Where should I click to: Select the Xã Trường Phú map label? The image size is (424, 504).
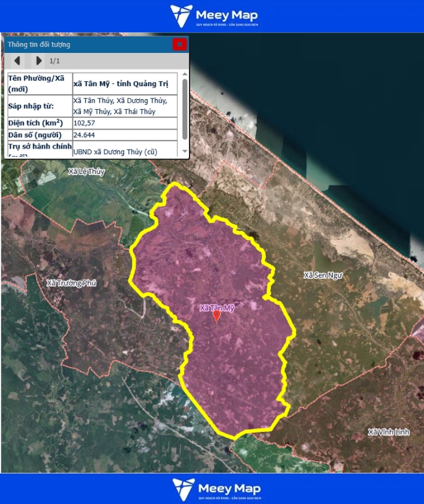click(72, 283)
